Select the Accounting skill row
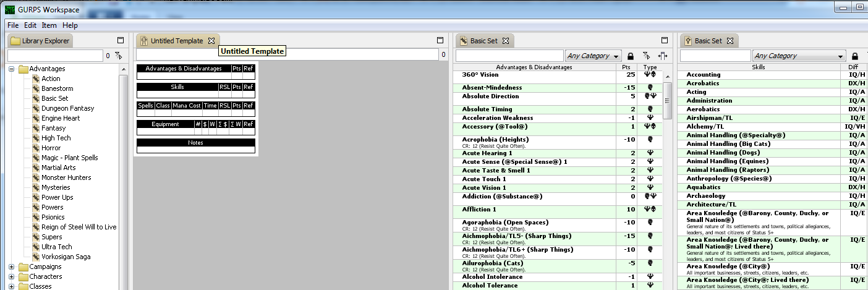 [773, 75]
